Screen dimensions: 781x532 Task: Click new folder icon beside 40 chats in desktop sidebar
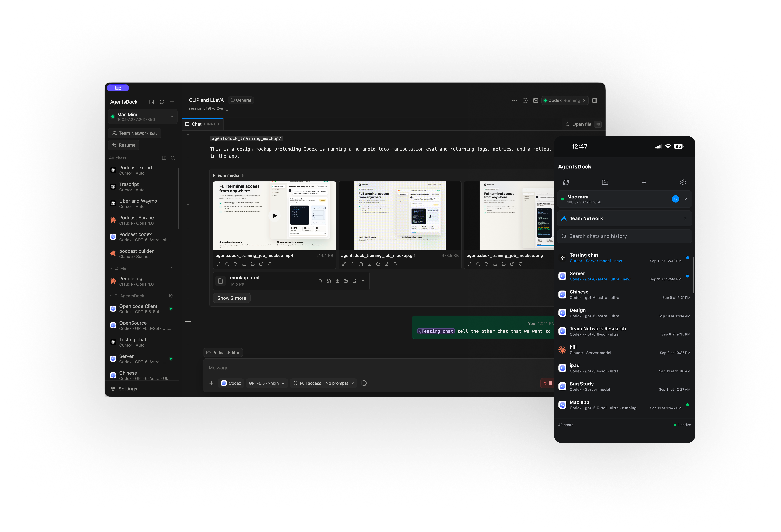click(x=164, y=158)
